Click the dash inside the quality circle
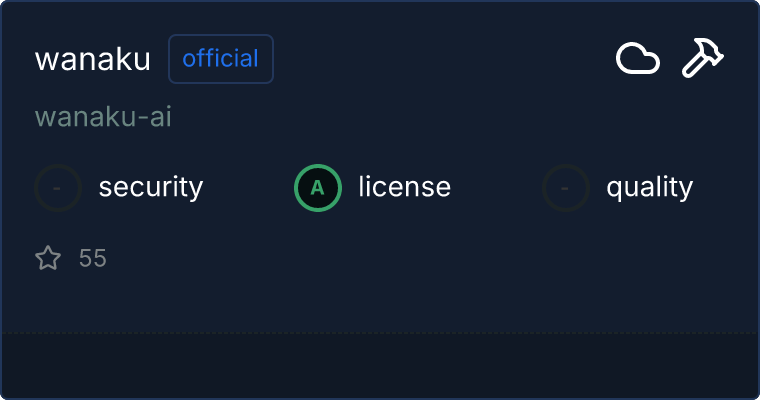 point(566,188)
